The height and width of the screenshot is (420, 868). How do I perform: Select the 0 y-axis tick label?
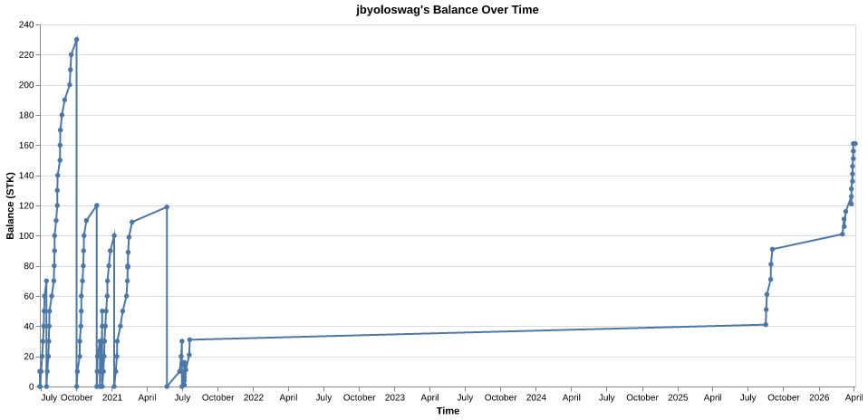pyautogui.click(x=31, y=387)
